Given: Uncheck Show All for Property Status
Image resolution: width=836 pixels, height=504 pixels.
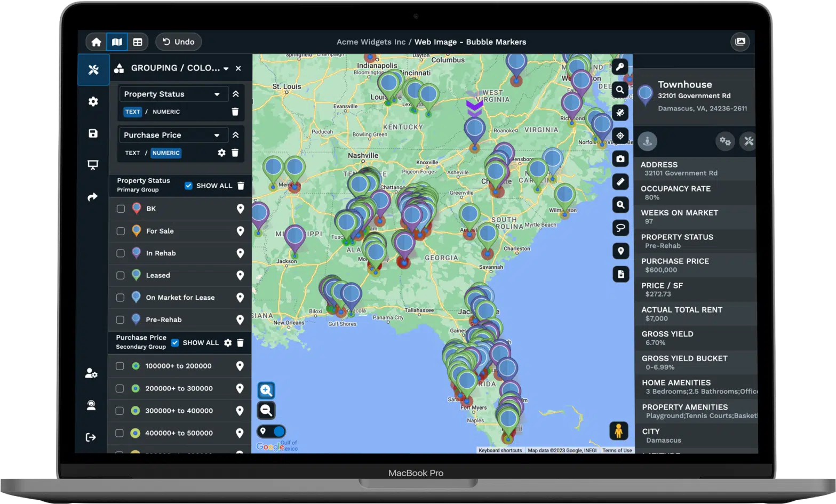Looking at the screenshot, I should point(188,186).
